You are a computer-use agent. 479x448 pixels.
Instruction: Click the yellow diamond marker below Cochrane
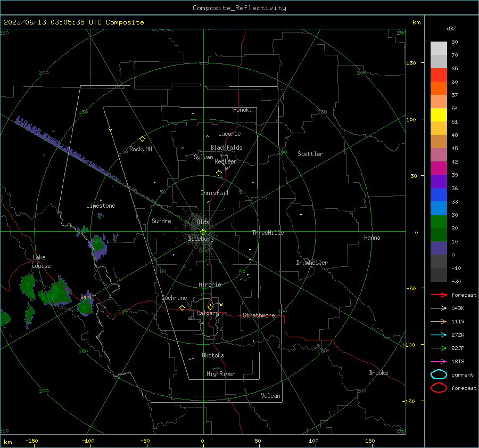click(182, 307)
